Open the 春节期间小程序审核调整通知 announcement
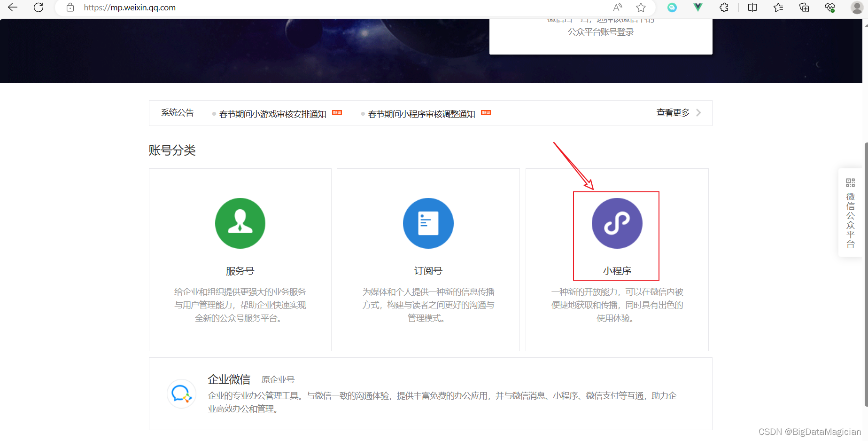This screenshot has height=441, width=868. click(421, 114)
